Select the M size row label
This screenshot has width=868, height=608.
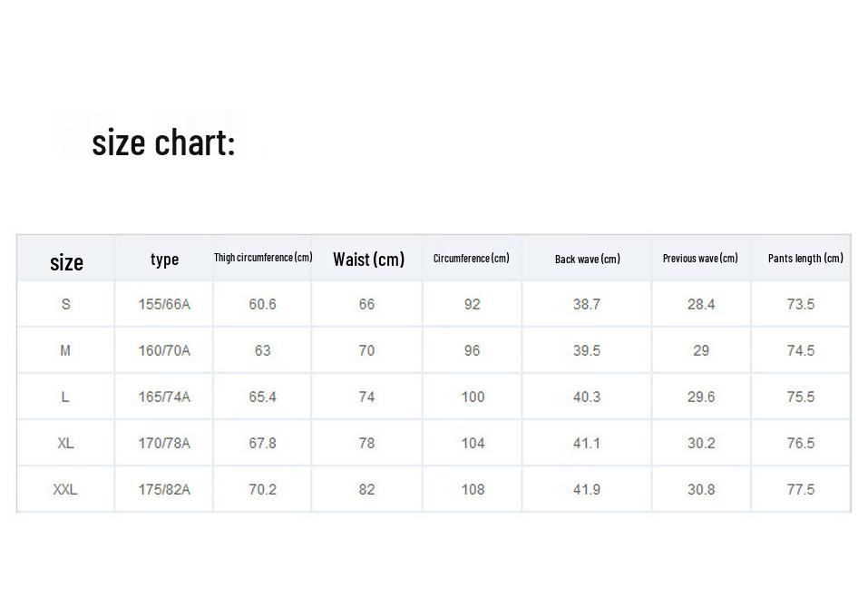click(x=65, y=350)
